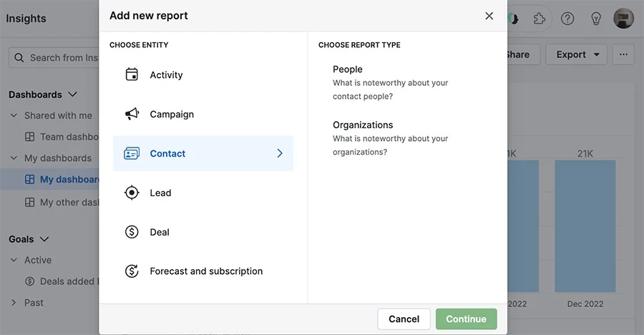Click the Insights page title

(x=26, y=19)
